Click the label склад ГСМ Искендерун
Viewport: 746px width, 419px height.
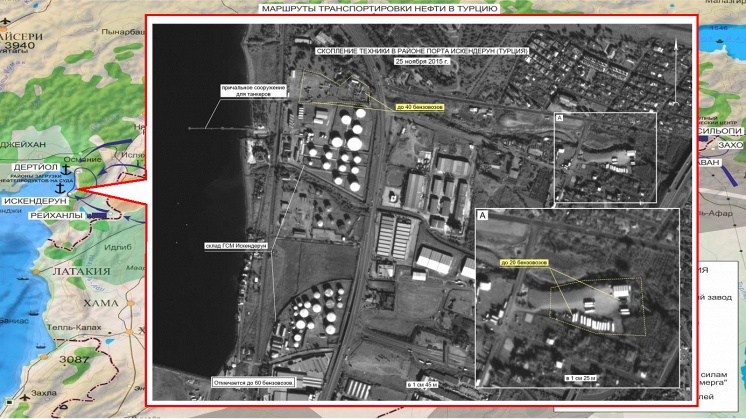[236, 246]
